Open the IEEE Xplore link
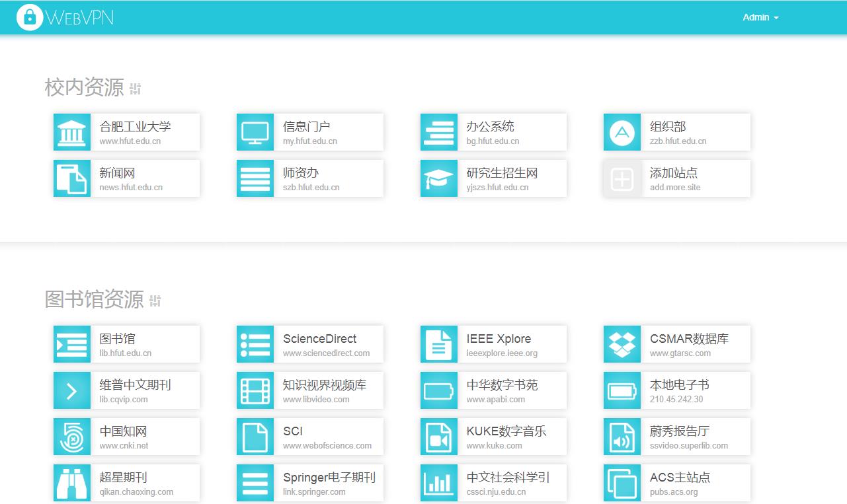Screen dimensions: 847x504 pos(499,338)
